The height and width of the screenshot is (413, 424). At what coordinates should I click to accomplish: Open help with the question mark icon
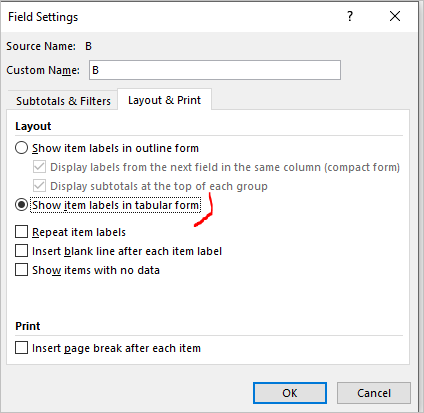click(x=350, y=16)
